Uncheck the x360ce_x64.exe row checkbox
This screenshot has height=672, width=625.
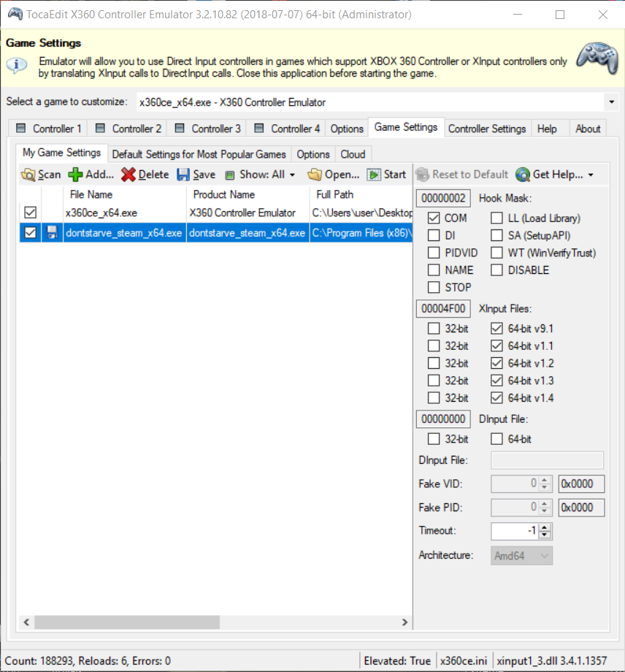(x=31, y=213)
